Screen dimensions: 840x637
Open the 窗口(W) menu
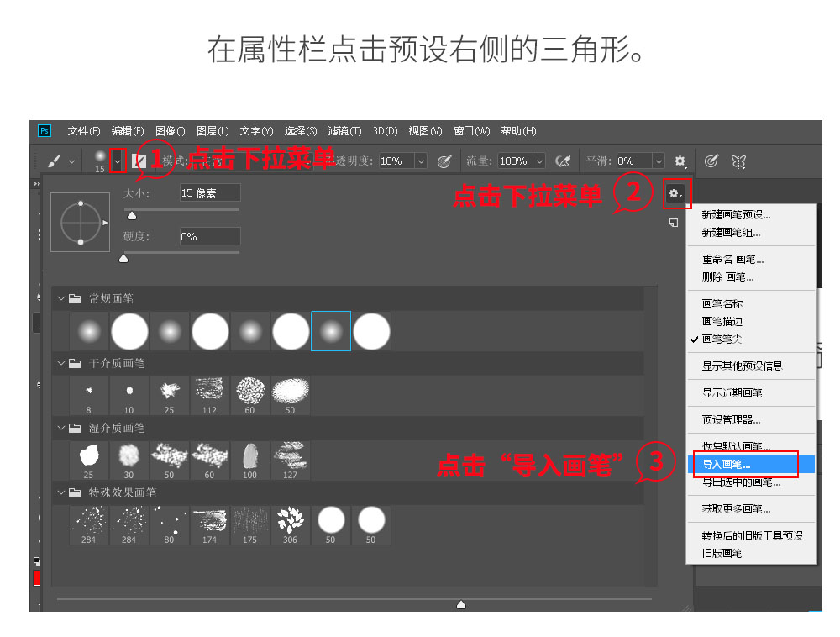(472, 131)
